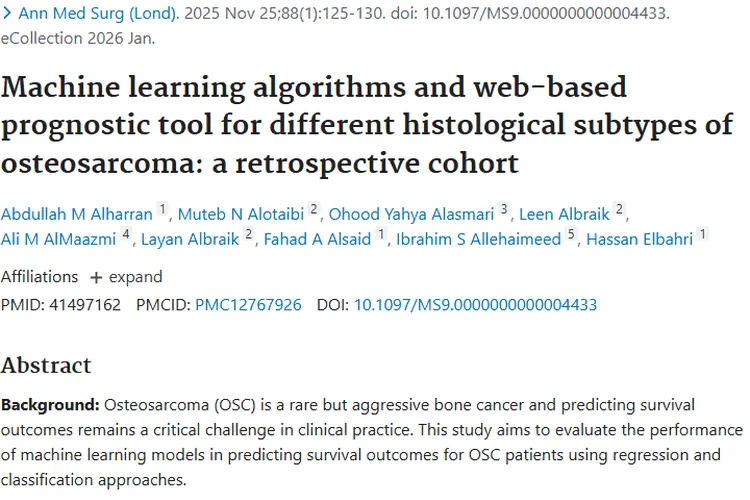Click affiliation superscript 3 after Alasmari
The height and width of the screenshot is (500, 750).
click(x=505, y=208)
